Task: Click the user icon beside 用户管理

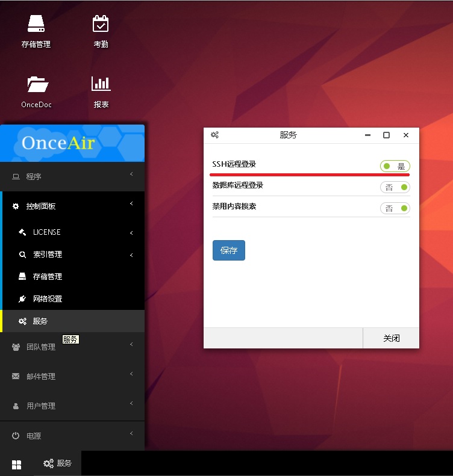Action: click(x=16, y=406)
